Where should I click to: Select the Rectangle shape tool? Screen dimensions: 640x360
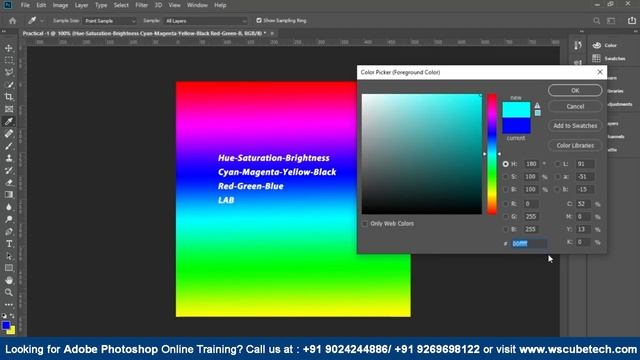pos(9,268)
